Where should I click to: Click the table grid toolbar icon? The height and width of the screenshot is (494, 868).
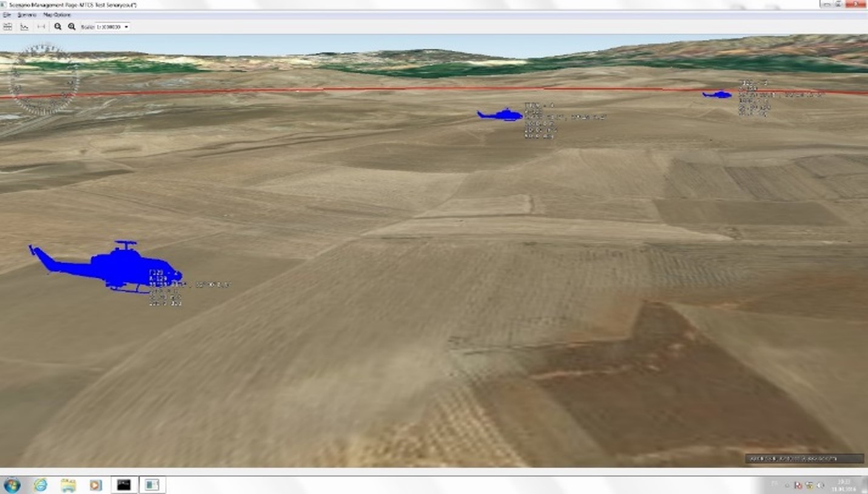click(8, 27)
